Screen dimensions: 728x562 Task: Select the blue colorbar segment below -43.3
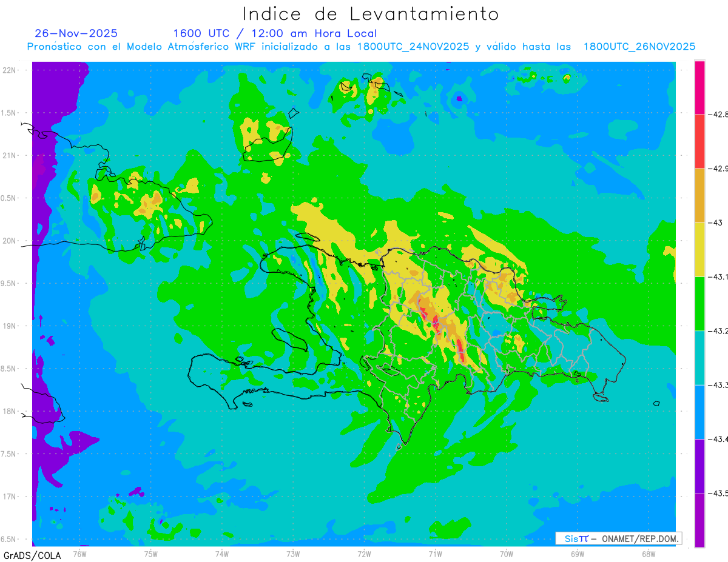[x=699, y=412]
